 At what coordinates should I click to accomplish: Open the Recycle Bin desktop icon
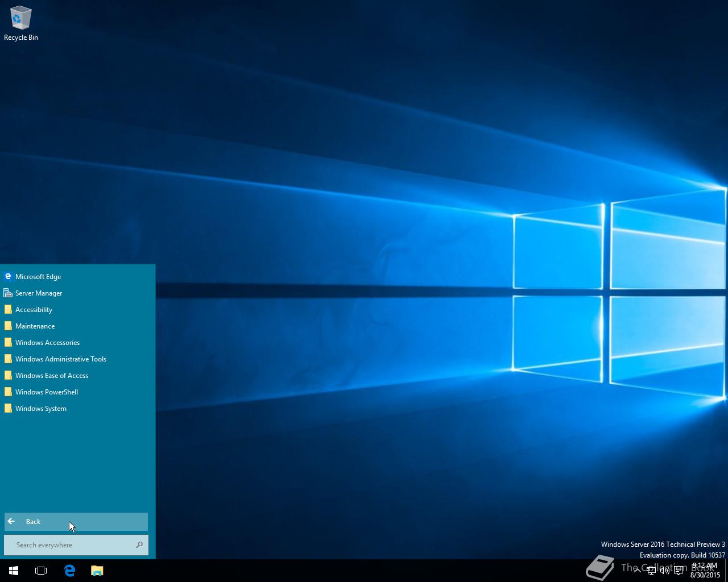[20, 23]
